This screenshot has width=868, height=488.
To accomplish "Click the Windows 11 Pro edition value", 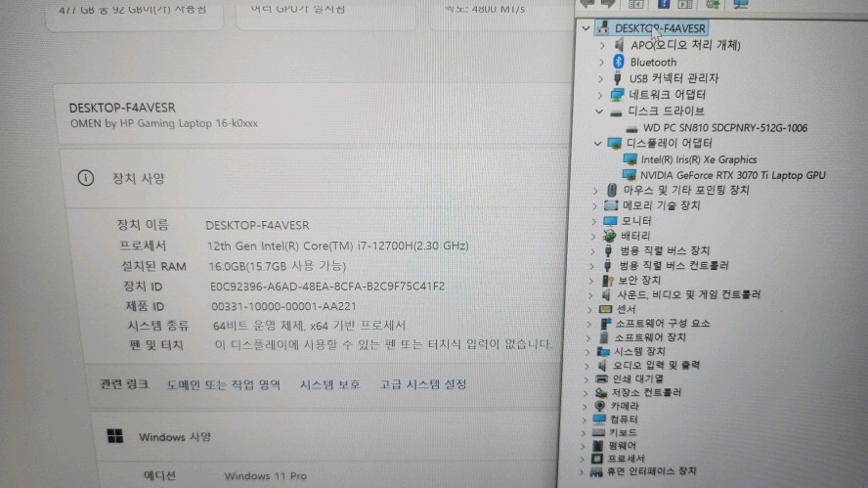I will click(265, 476).
